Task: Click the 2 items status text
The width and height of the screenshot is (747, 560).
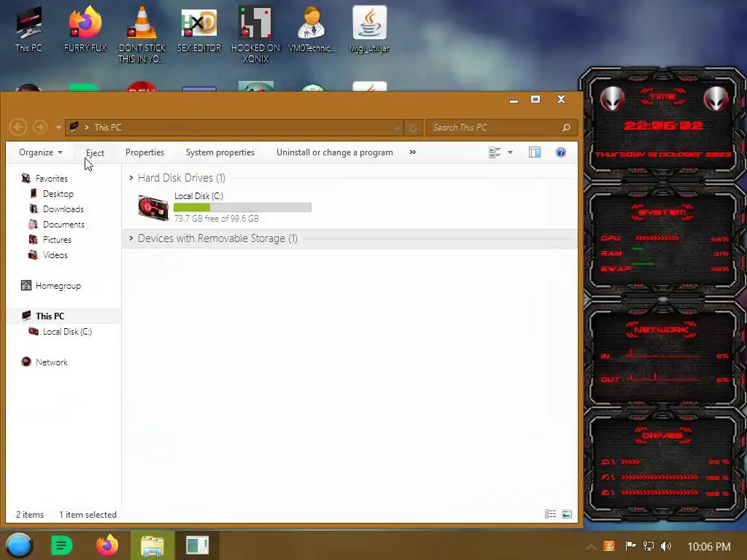Action: [29, 515]
